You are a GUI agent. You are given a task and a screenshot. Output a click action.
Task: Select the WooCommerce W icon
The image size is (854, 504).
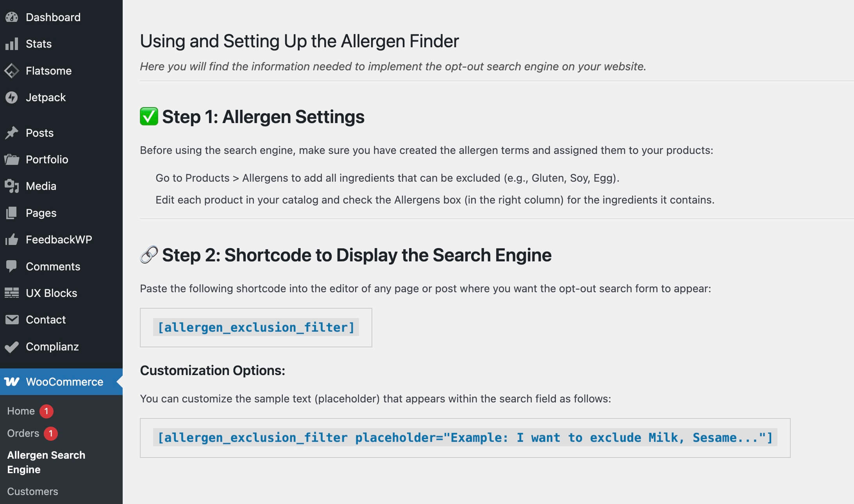12,382
